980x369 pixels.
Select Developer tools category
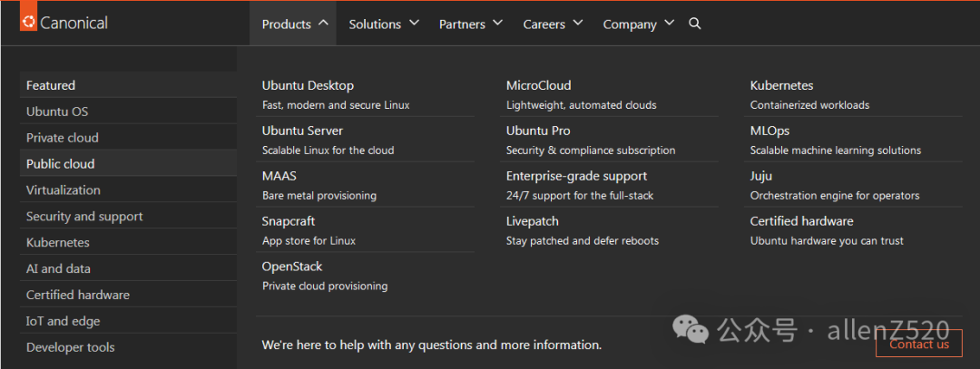pos(128,347)
